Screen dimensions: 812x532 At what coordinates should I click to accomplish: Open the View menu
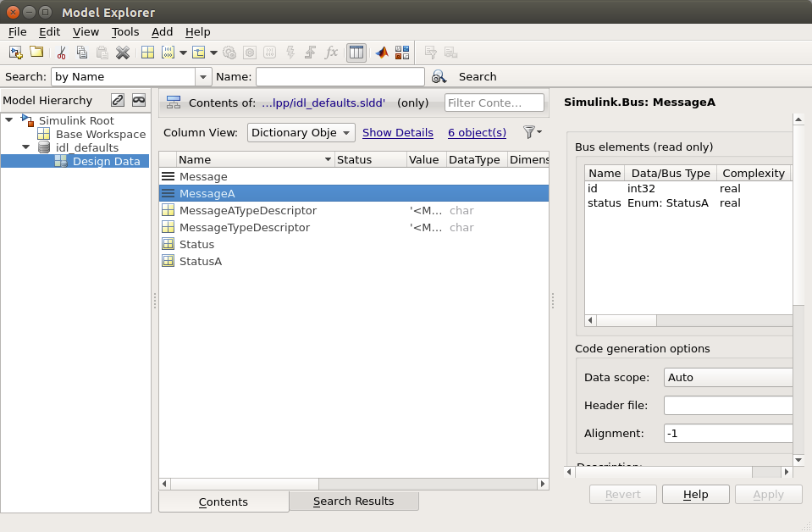click(86, 31)
